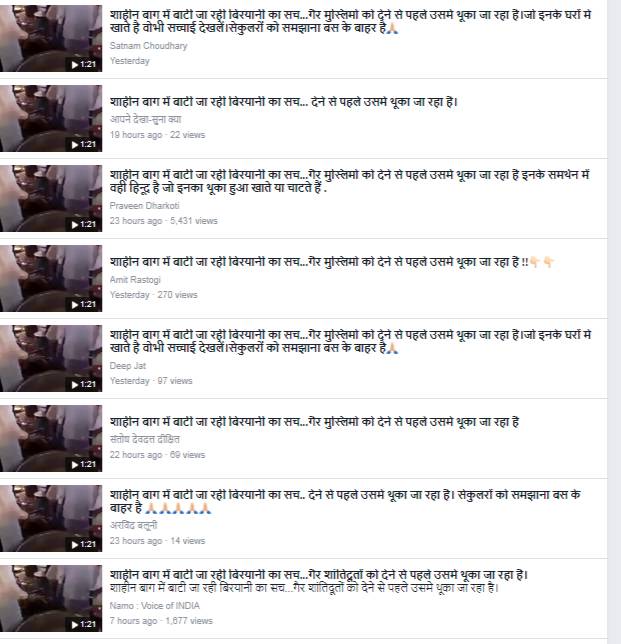Click play icon on the 69-views video
Image resolution: width=621 pixels, height=644 pixels.
pyautogui.click(x=75, y=465)
